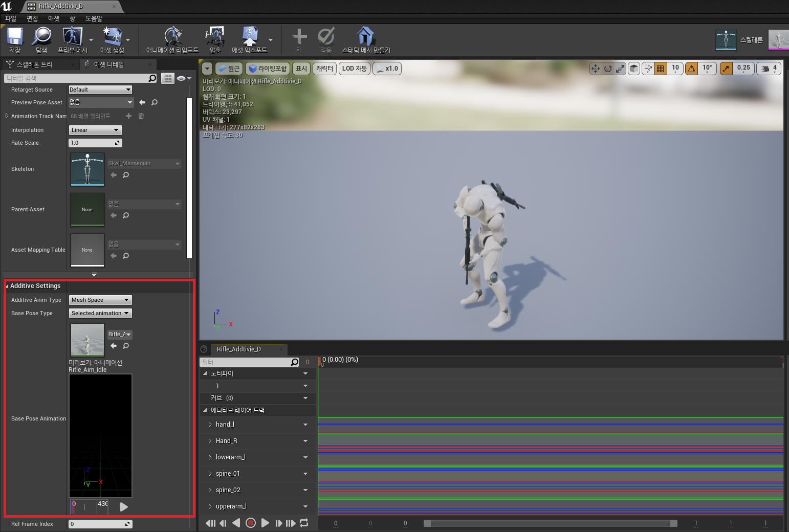Open the 파일 menu
Image resolution: width=789 pixels, height=532 pixels.
click(11, 18)
